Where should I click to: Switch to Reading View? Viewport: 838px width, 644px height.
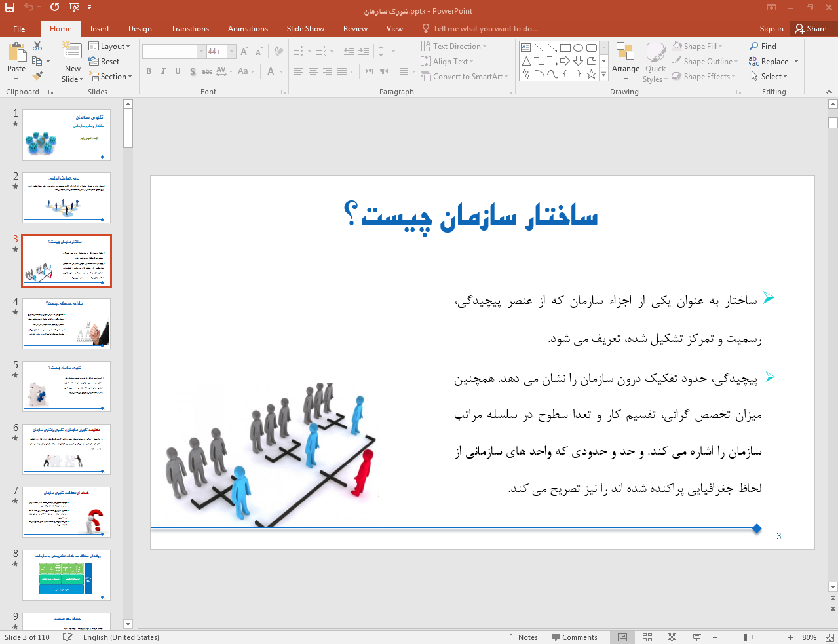tap(672, 637)
